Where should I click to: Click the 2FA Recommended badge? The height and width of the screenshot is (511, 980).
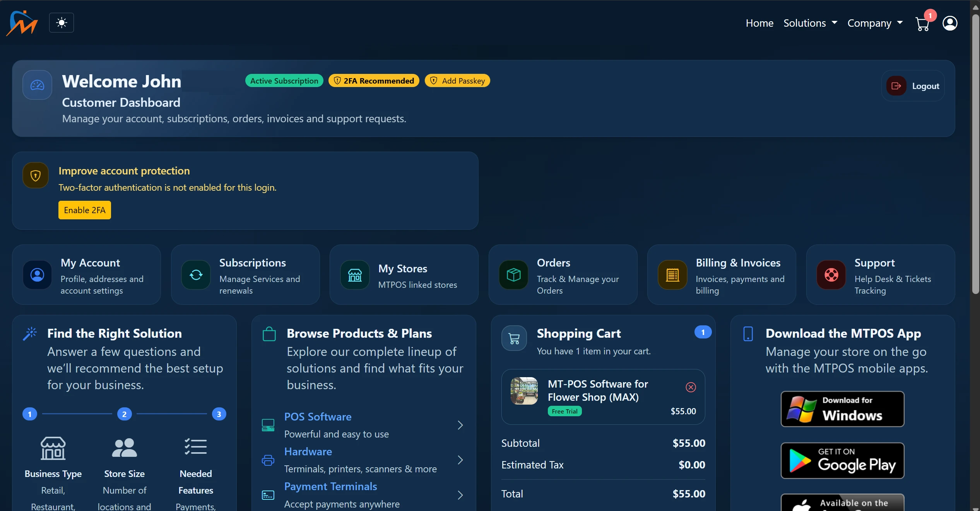374,80
